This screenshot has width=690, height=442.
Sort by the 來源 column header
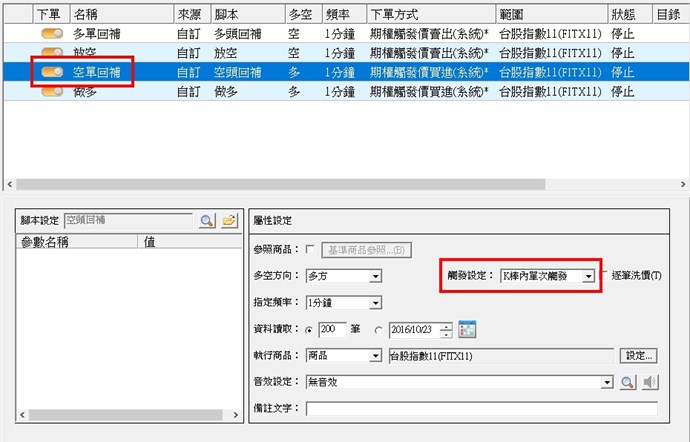pos(192,15)
